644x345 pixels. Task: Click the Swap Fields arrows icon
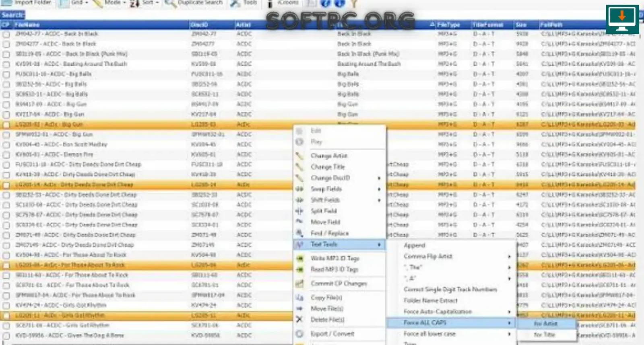pos(299,189)
